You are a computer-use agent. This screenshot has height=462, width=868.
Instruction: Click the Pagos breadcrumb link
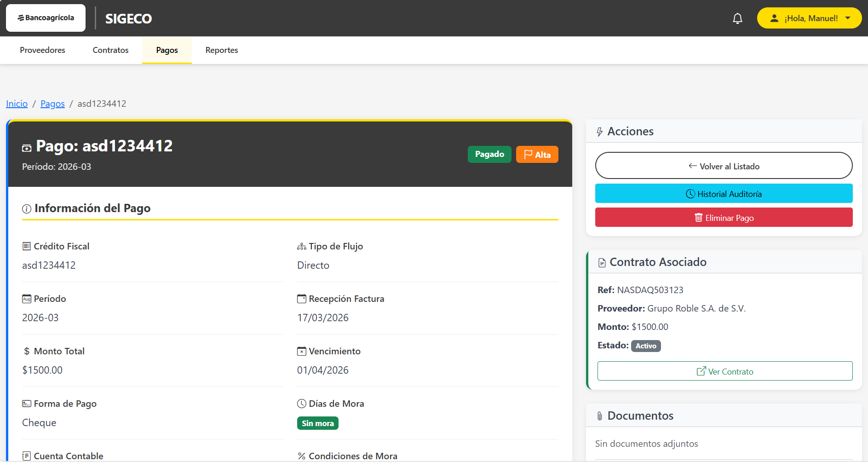coord(52,104)
